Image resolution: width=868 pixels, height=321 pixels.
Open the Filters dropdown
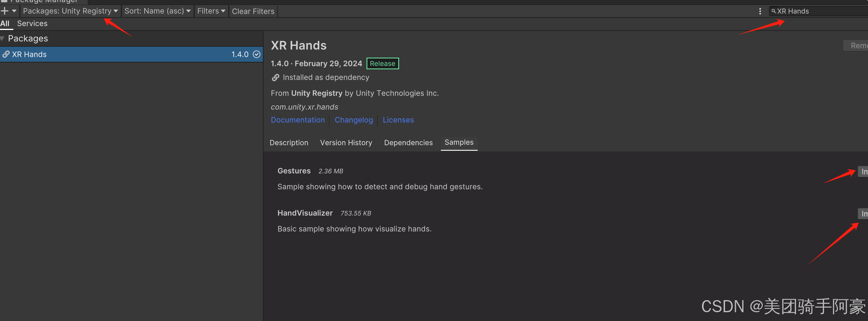point(211,11)
